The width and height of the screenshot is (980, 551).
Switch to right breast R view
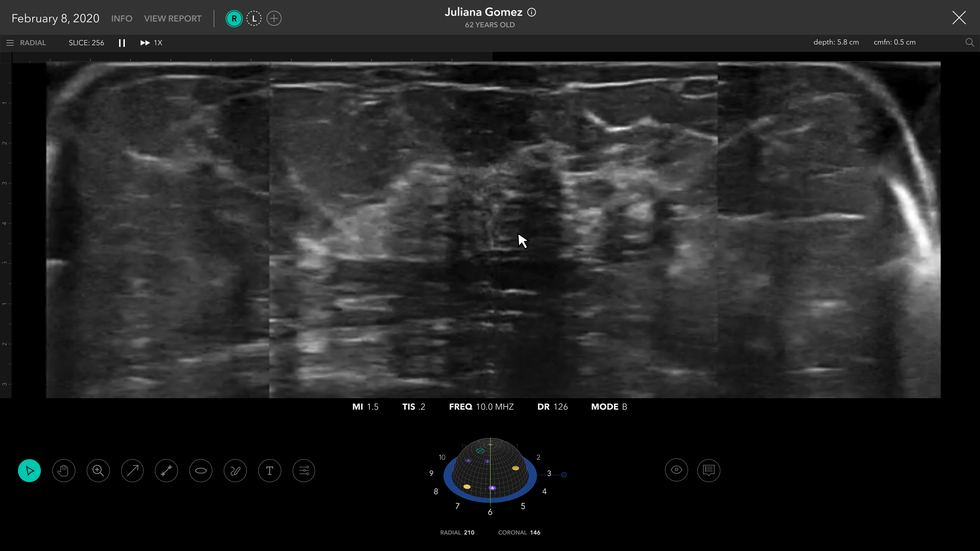pyautogui.click(x=234, y=18)
